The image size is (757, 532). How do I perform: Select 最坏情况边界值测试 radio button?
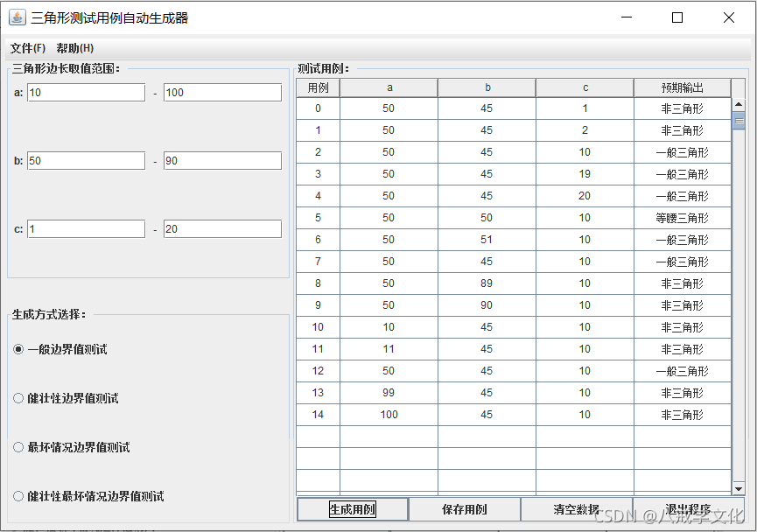click(72, 447)
